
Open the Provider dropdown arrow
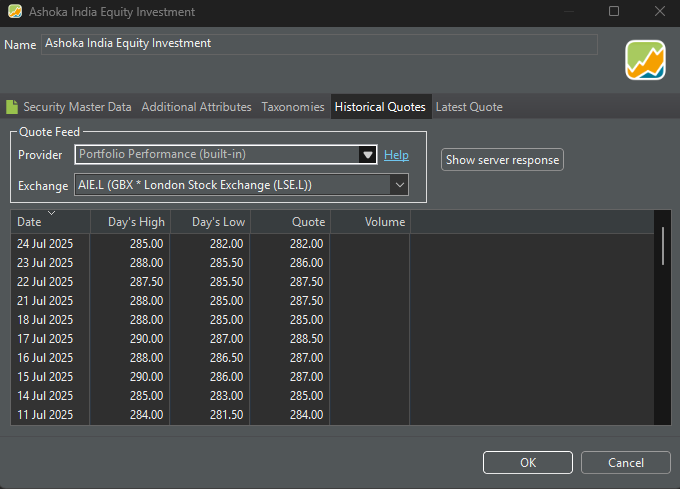368,154
